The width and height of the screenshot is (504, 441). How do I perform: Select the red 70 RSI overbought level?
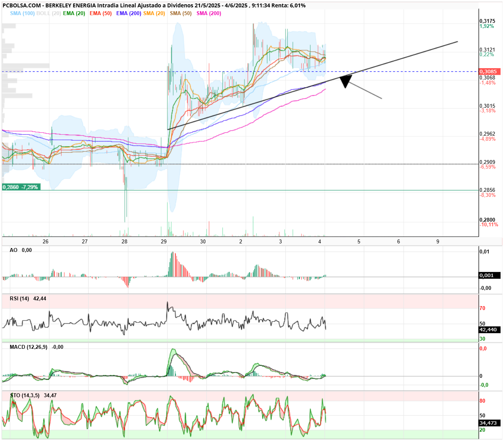click(x=482, y=308)
